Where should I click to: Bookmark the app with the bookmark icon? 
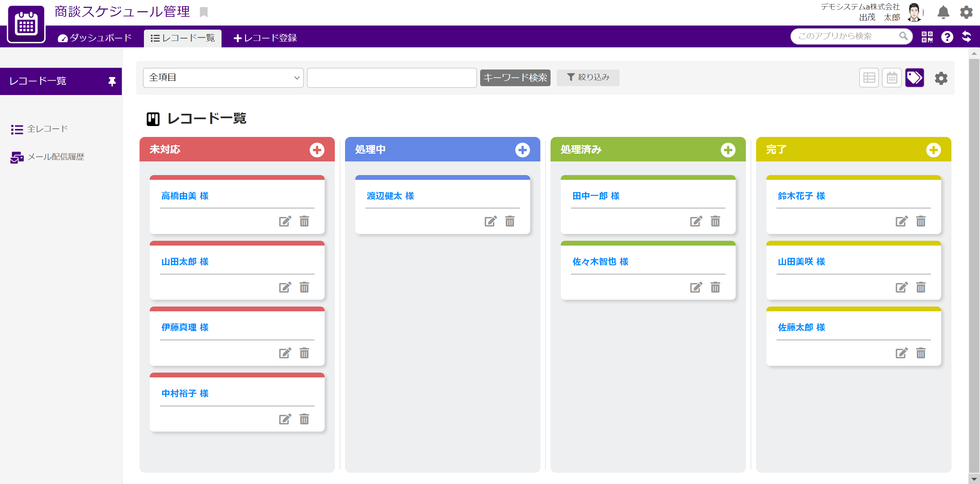(x=204, y=12)
